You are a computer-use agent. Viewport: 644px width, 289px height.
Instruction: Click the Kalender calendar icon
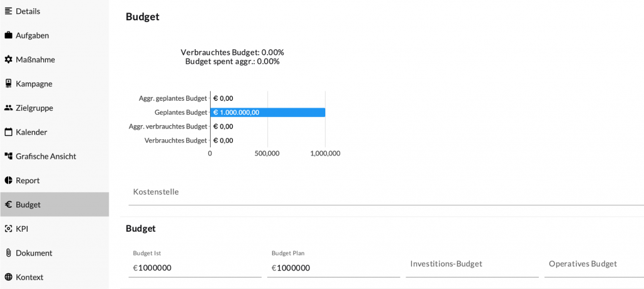point(8,132)
